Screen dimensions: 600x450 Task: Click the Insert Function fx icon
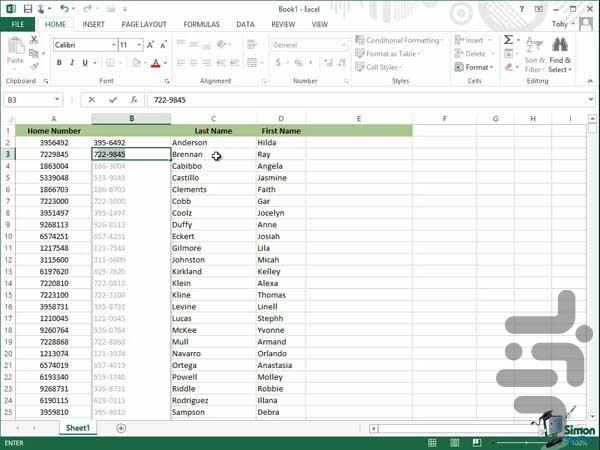(132, 100)
